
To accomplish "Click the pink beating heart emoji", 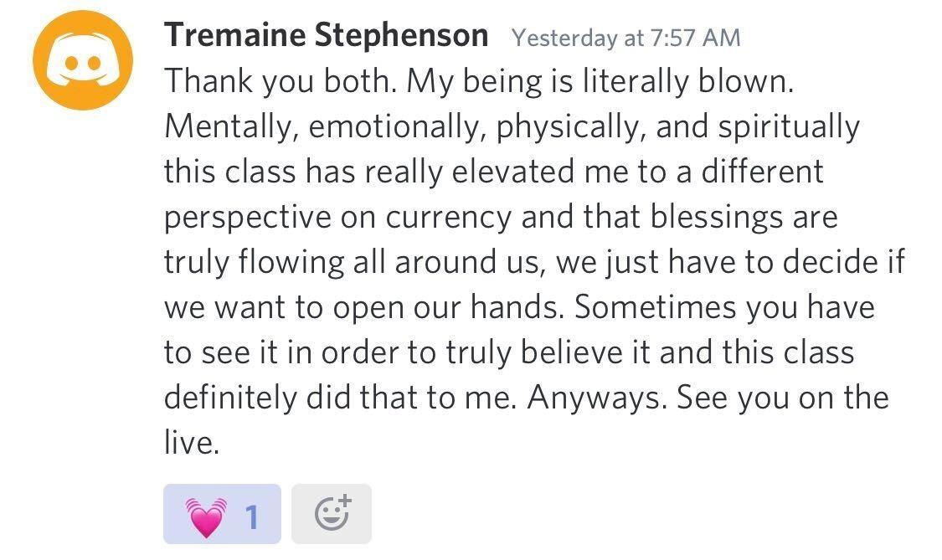I will 206,515.
